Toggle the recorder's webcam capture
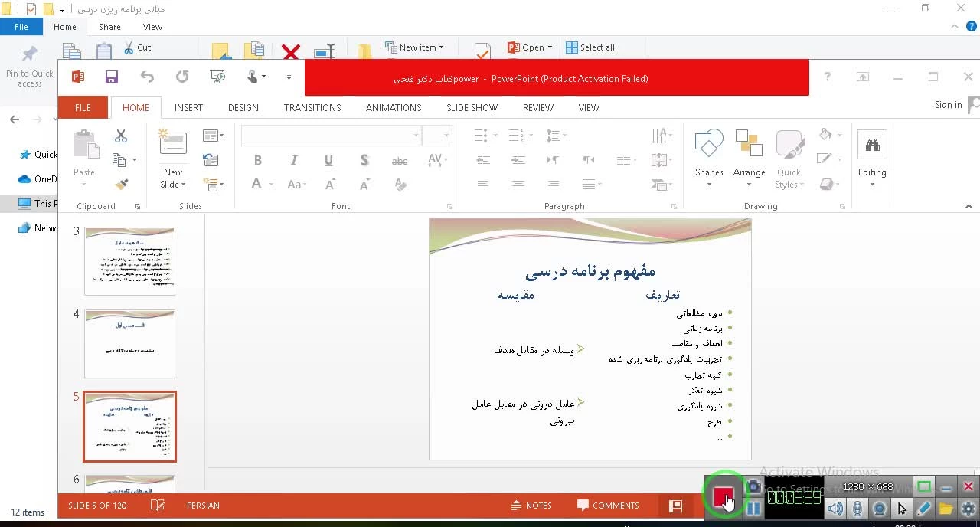980x527 pixels. click(x=880, y=509)
